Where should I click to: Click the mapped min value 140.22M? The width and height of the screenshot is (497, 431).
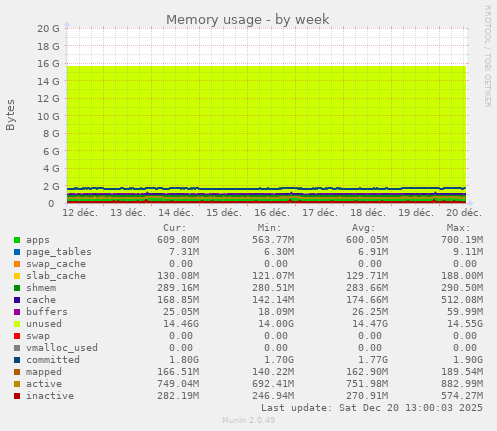[273, 372]
